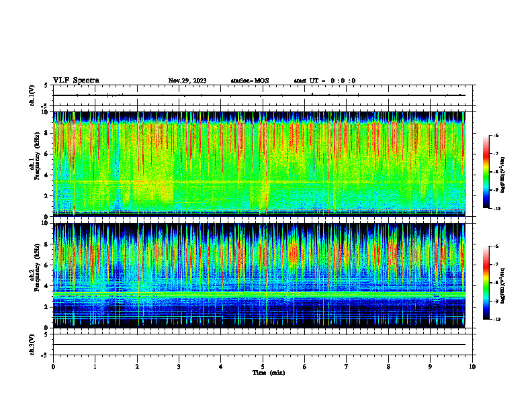Click the final time tick label "10" on x-axis
This screenshot has width=532, height=411.
tap(472, 367)
